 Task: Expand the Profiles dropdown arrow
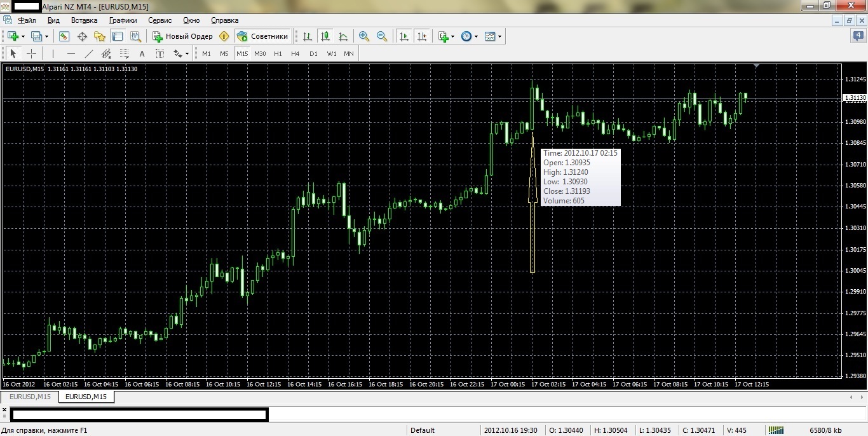(x=46, y=36)
